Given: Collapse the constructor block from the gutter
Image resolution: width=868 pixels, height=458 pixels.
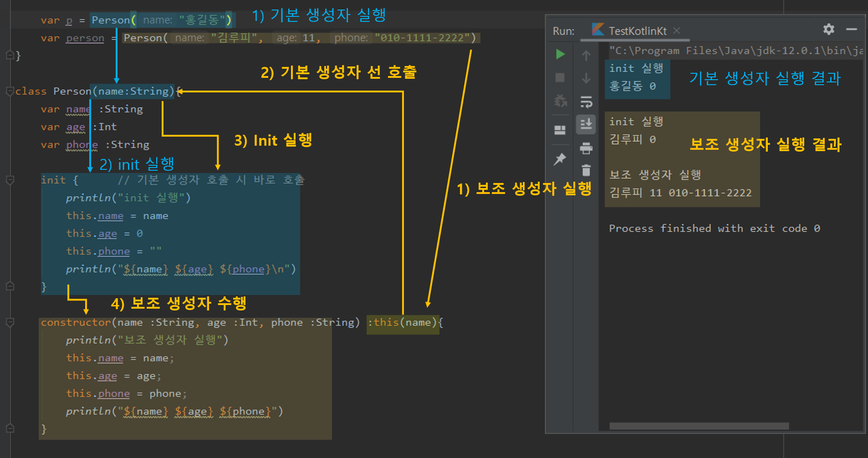Looking at the screenshot, I should 10,322.
